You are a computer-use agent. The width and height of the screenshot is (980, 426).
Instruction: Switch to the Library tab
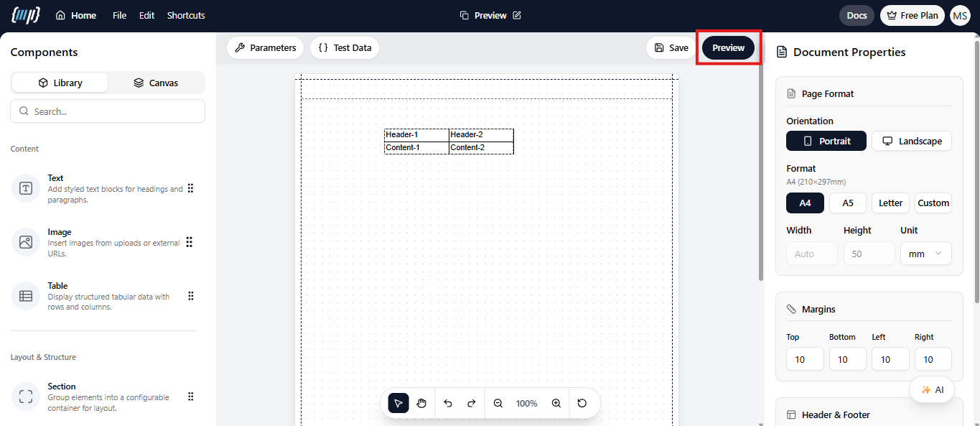[60, 83]
